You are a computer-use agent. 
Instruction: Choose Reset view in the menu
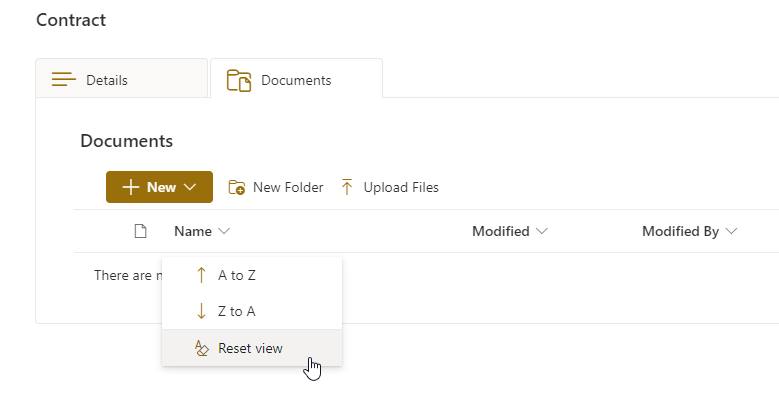click(x=252, y=348)
